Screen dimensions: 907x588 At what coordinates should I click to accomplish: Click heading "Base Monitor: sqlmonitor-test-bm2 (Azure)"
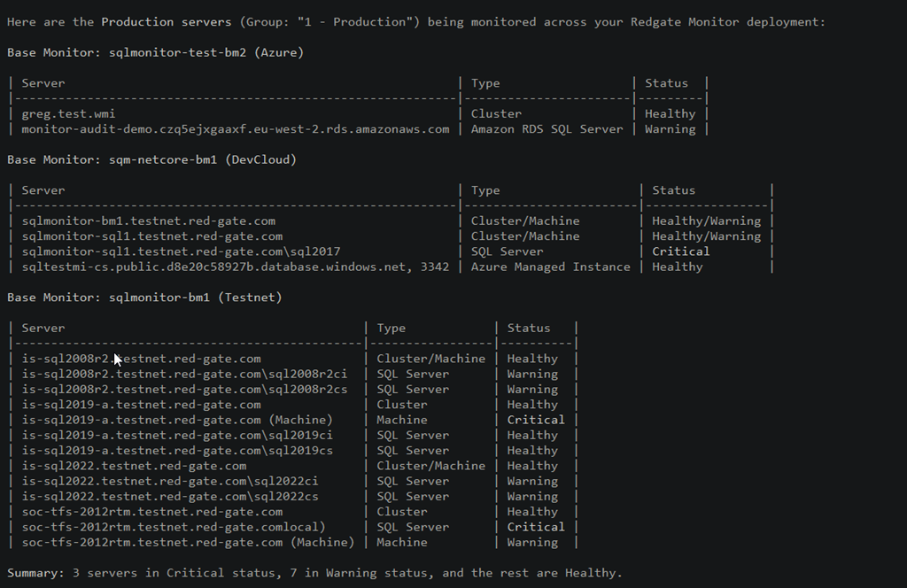(x=155, y=52)
